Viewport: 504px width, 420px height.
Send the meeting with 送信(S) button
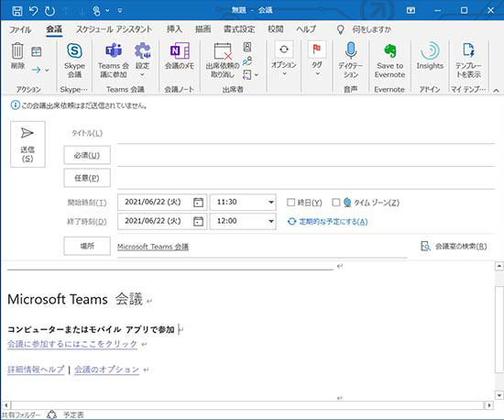(x=27, y=144)
